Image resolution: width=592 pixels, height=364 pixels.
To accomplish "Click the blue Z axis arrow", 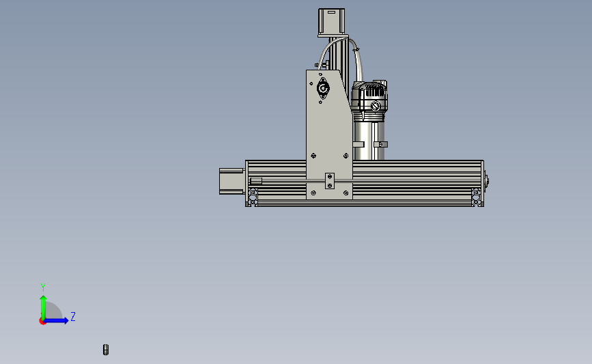I will click(x=57, y=320).
